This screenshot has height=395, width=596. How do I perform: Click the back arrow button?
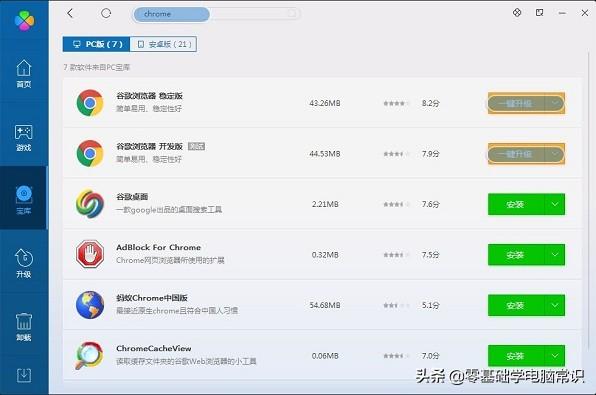[70, 13]
